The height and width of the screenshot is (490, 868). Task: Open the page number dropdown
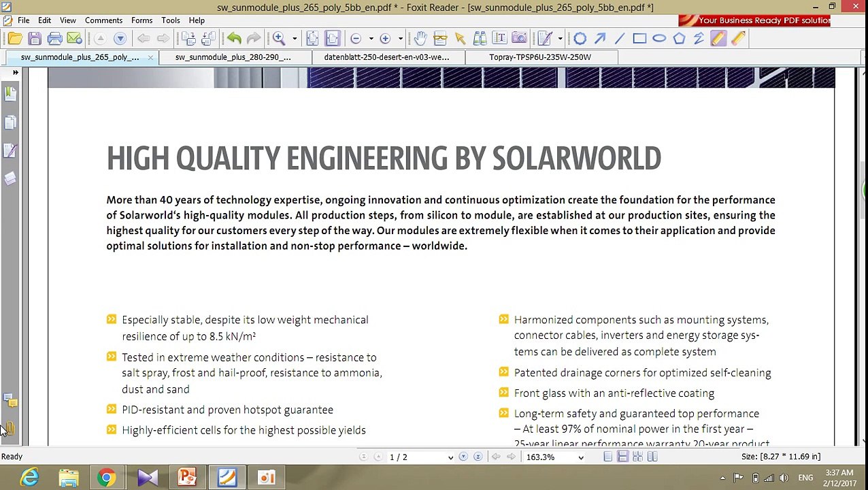[450, 457]
